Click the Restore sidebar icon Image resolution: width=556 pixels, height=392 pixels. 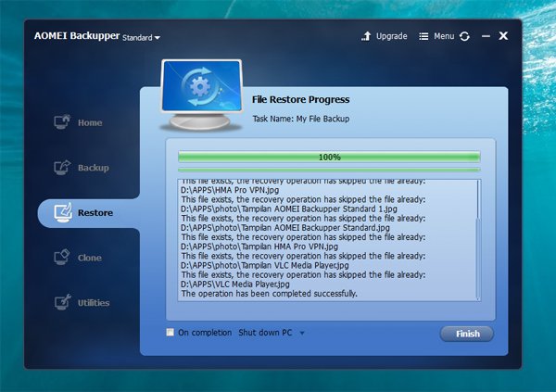(63, 212)
